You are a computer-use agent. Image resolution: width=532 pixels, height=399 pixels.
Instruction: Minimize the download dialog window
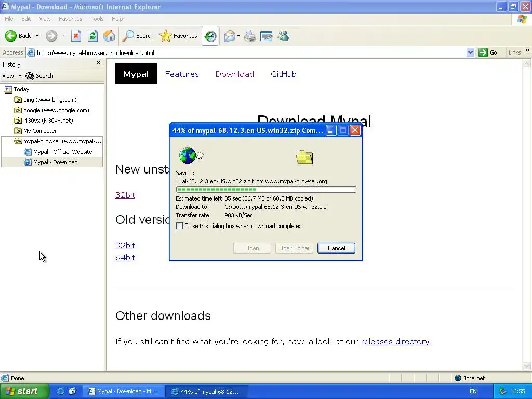coord(331,130)
